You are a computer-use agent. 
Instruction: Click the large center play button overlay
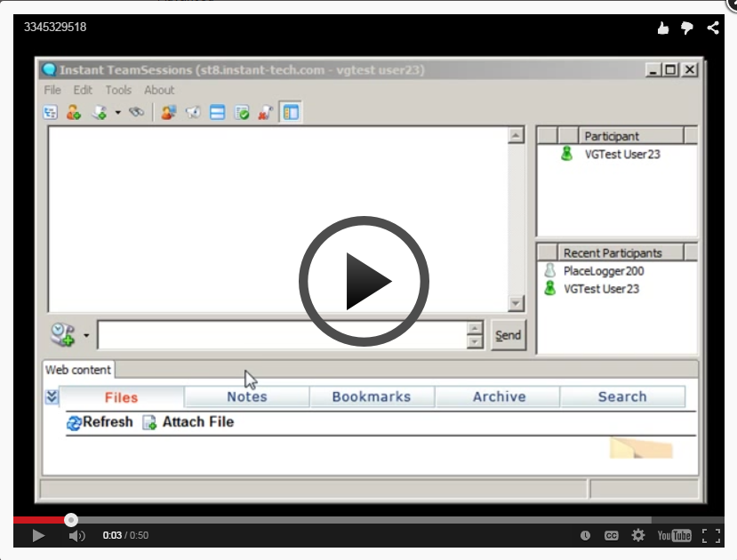364,281
